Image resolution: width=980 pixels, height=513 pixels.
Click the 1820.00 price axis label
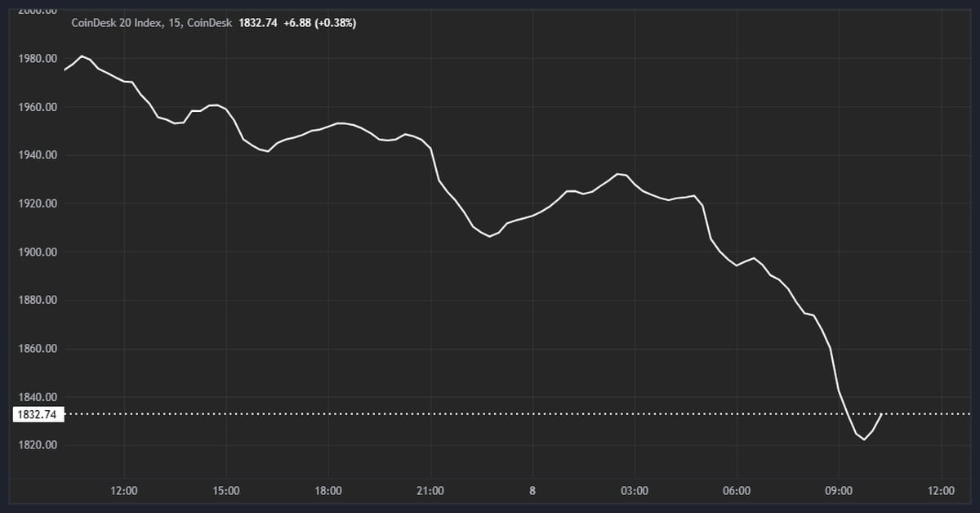pyautogui.click(x=38, y=444)
